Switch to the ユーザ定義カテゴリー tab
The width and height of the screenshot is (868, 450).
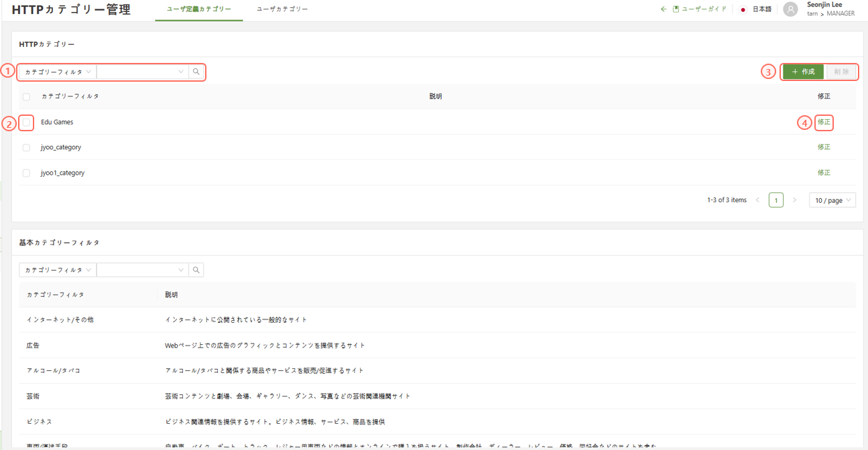(x=198, y=9)
